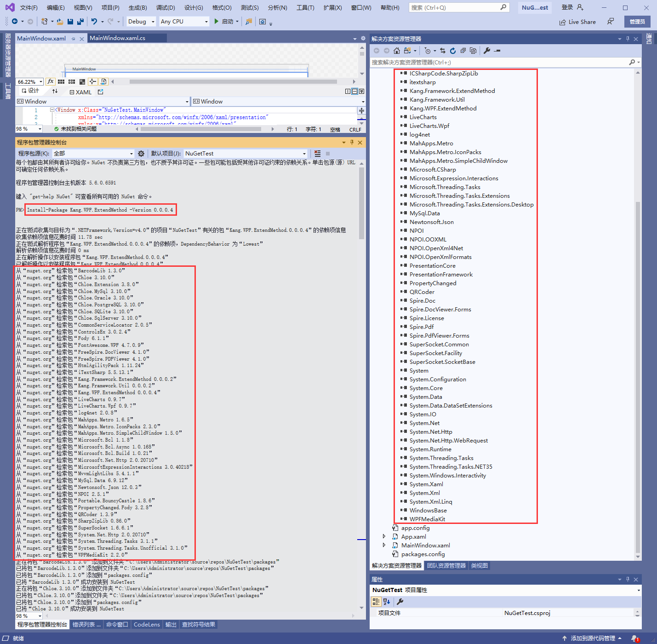Switch to 错误列表 bottom tab
657x644 pixels.
tap(86, 624)
